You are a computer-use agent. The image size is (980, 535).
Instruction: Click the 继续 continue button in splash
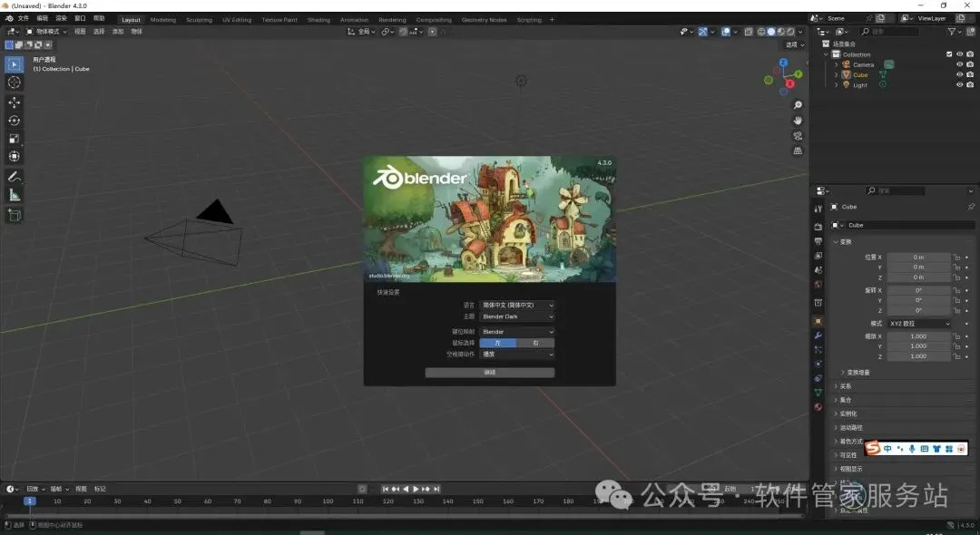[489, 372]
